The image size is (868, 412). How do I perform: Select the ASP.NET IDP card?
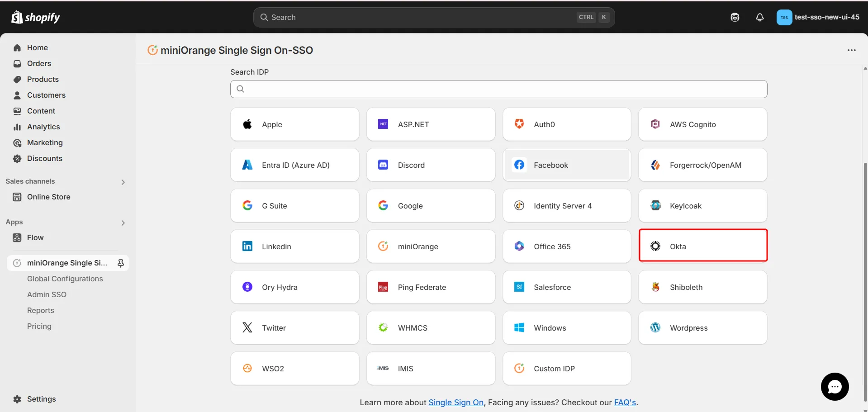point(431,124)
